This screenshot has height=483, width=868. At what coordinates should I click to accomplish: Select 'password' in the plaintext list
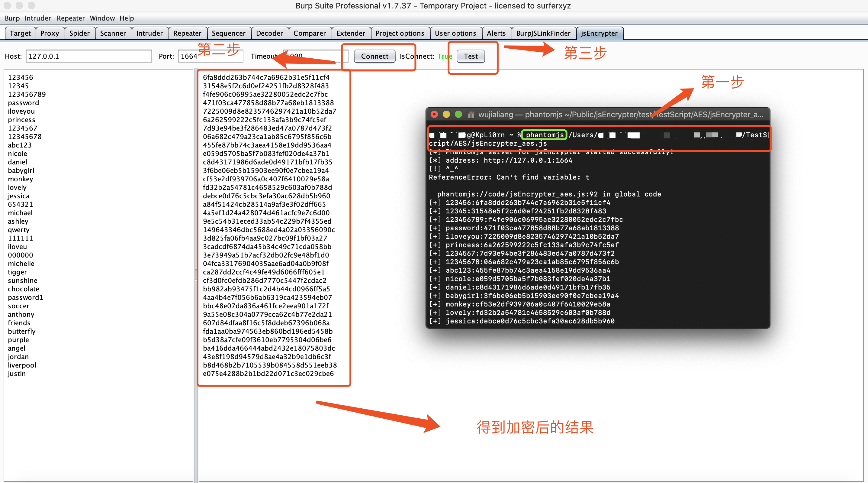pyautogui.click(x=24, y=102)
